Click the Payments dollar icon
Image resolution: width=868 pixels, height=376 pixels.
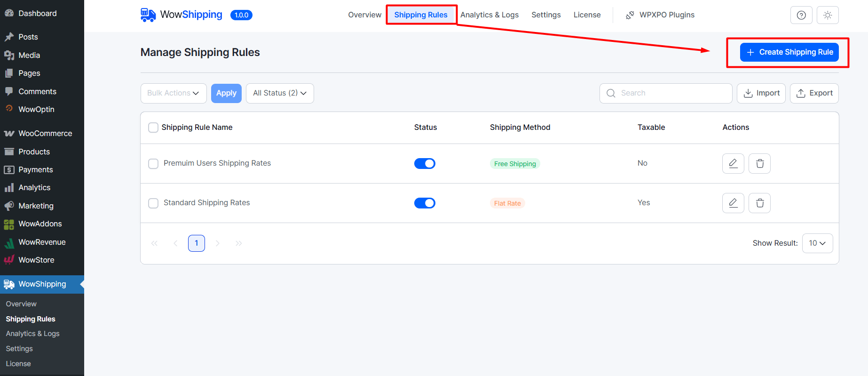click(x=9, y=169)
